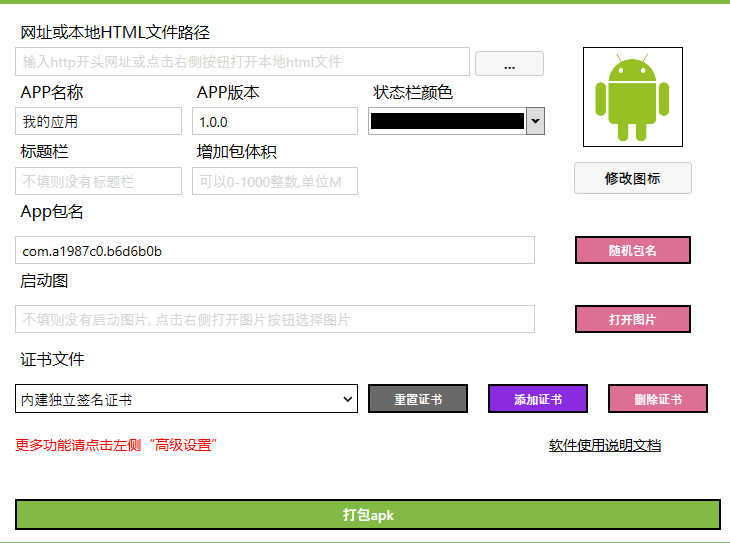Click the 证书文件 label
The height and width of the screenshot is (543, 730).
click(x=52, y=359)
